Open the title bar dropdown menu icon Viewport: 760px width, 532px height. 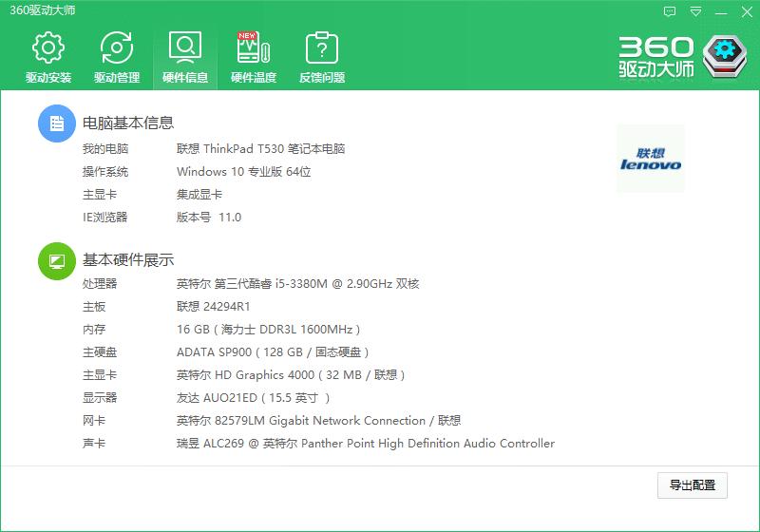pos(695,11)
